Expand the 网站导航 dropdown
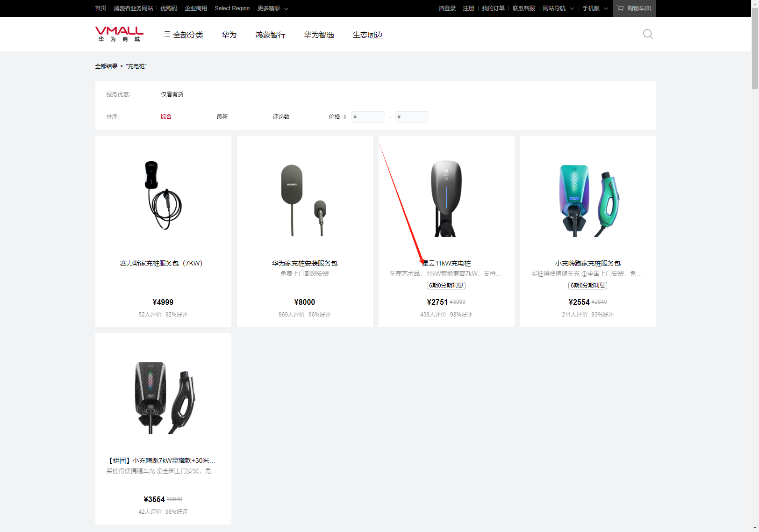 [x=559, y=8]
